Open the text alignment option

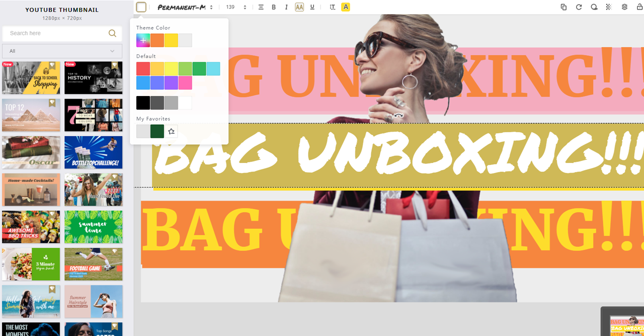(261, 7)
